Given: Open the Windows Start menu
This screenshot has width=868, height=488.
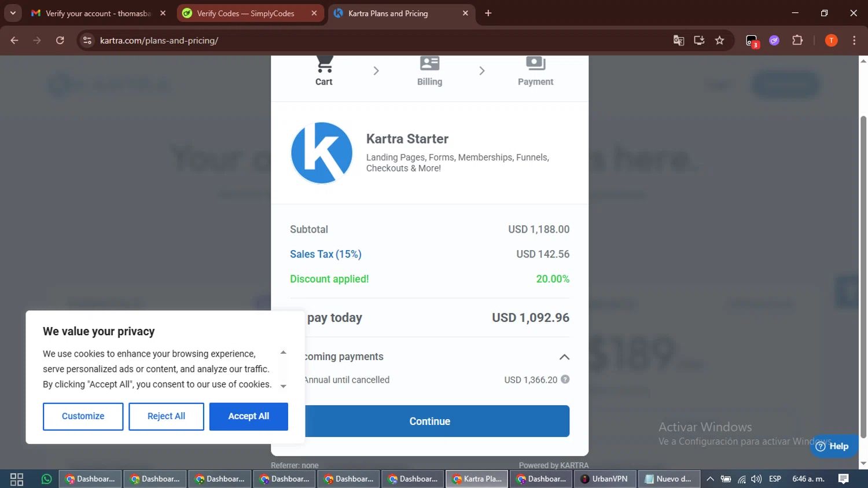Looking at the screenshot, I should pyautogui.click(x=17, y=479).
